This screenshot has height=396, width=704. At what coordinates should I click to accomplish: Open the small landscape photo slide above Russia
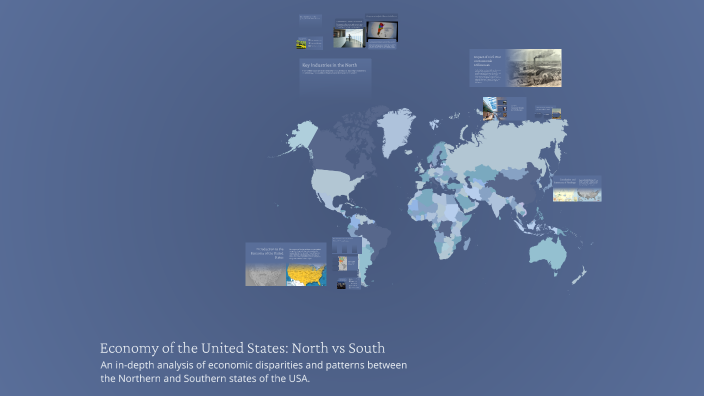pos(548,112)
